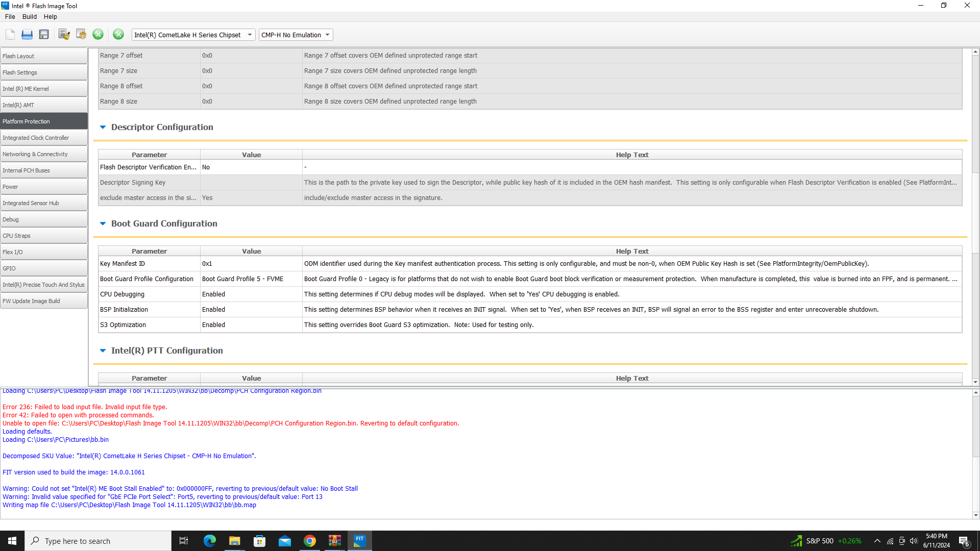Screen dimensions: 980x551
Task: Click the Descriptor Signing Key value cell
Action: pos(251,183)
